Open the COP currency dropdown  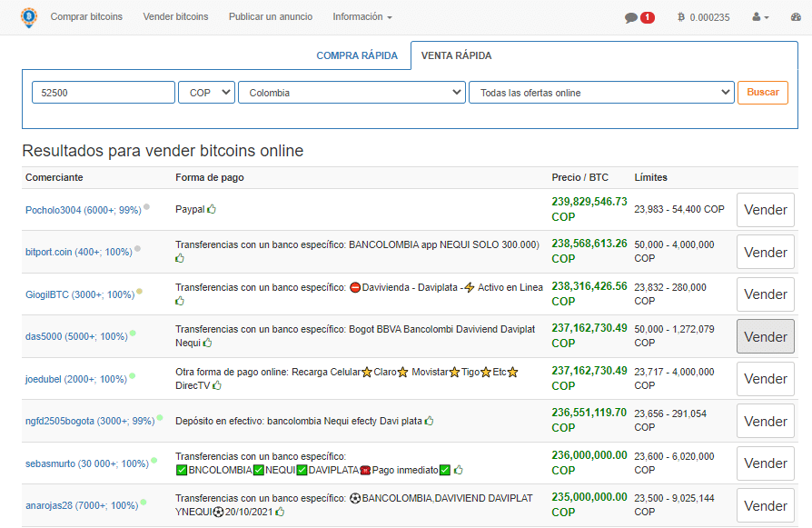(x=206, y=92)
